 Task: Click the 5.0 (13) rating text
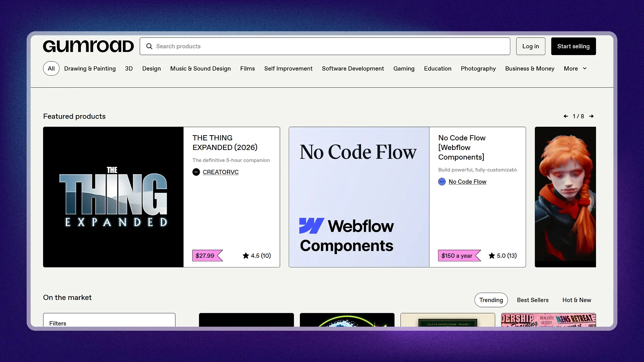click(x=507, y=256)
